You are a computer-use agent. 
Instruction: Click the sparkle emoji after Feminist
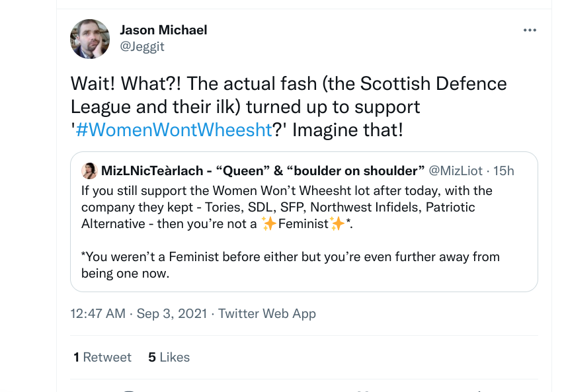pyautogui.click(x=337, y=223)
